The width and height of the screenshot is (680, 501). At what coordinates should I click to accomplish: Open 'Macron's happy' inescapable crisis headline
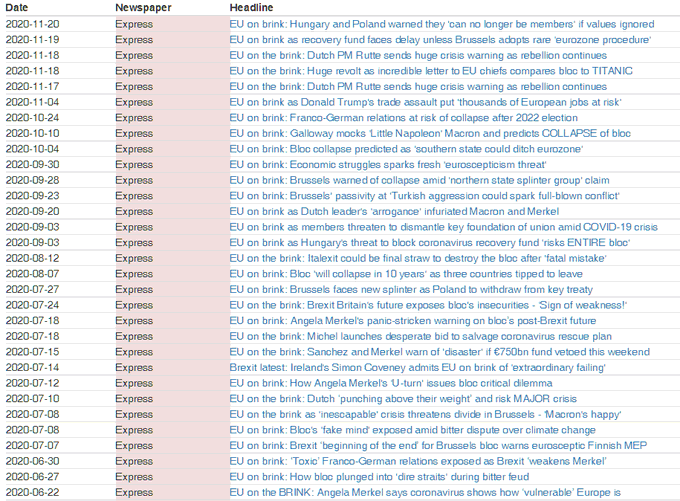pos(425,415)
